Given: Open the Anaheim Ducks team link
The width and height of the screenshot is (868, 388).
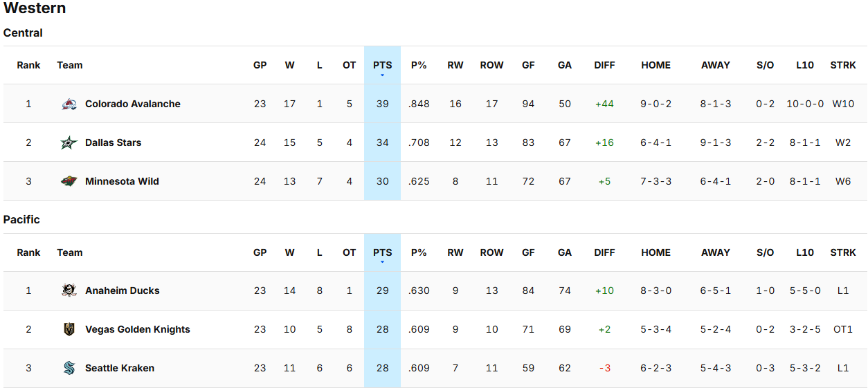Looking at the screenshot, I should coord(122,290).
